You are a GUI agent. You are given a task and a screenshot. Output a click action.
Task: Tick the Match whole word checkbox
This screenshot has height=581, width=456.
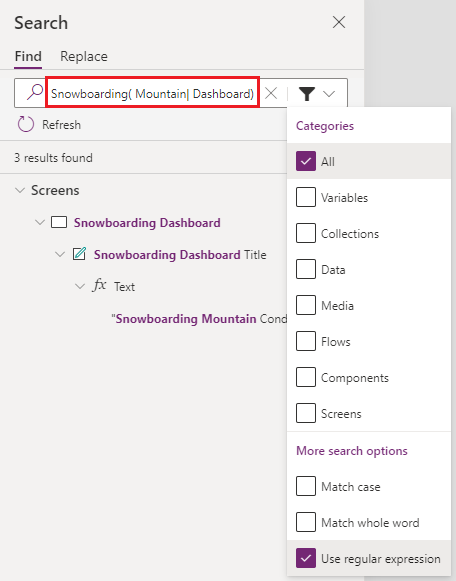(x=306, y=522)
